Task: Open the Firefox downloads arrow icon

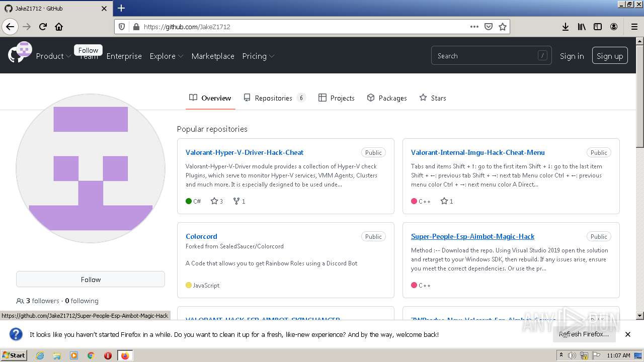Action: tap(566, 27)
